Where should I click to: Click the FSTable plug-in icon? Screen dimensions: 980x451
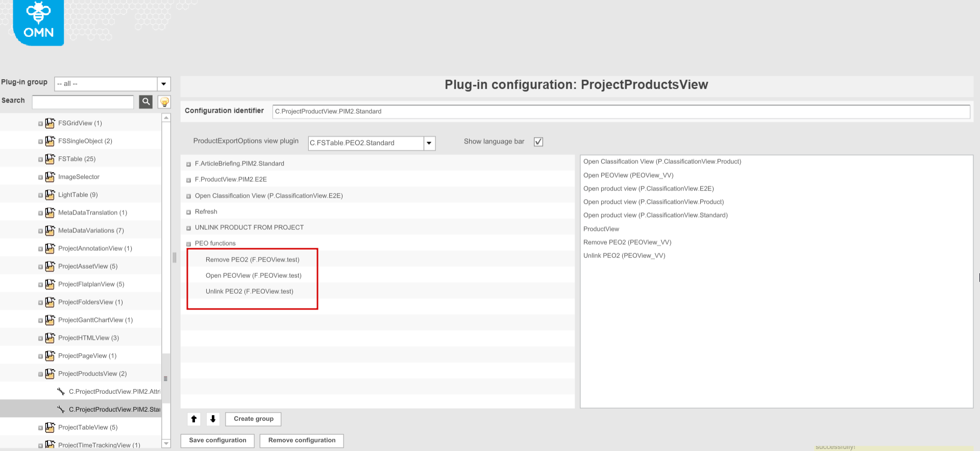coord(50,159)
